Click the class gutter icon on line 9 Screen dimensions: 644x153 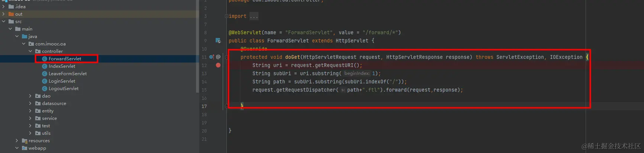tap(218, 41)
